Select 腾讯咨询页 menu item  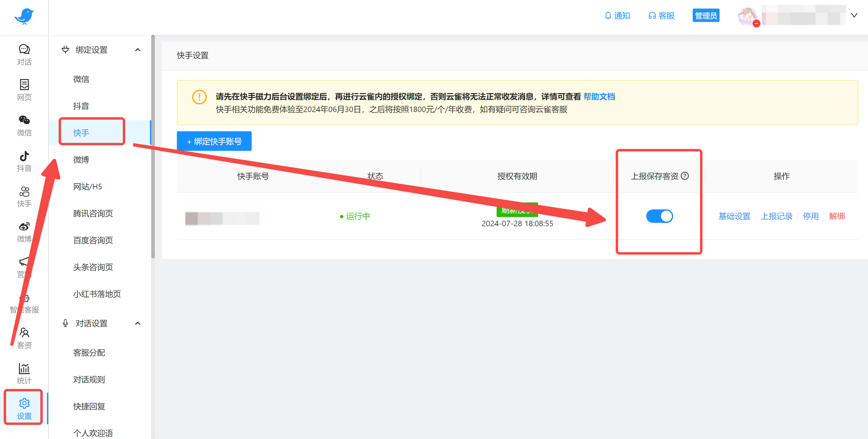tap(93, 213)
